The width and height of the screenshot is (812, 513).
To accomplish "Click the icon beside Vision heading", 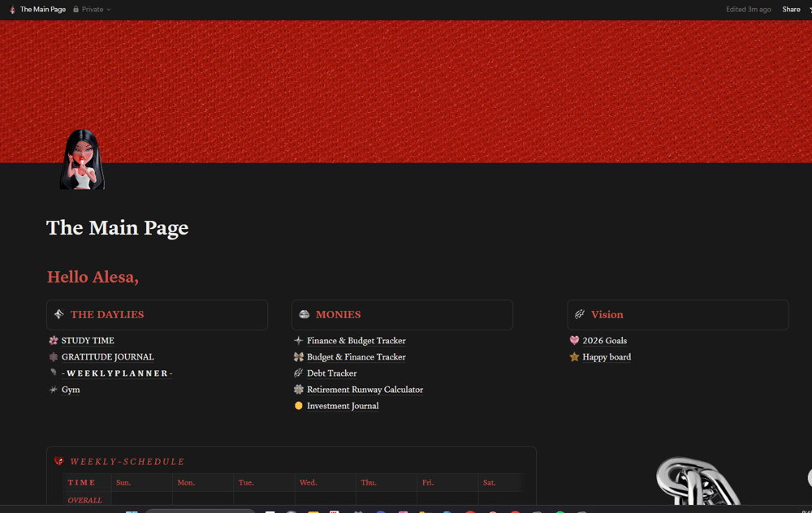I will 580,314.
